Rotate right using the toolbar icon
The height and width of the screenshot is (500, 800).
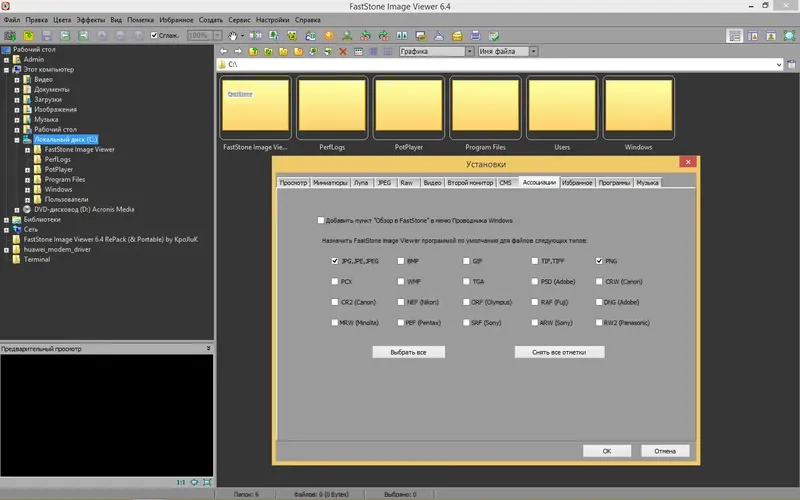384,36
